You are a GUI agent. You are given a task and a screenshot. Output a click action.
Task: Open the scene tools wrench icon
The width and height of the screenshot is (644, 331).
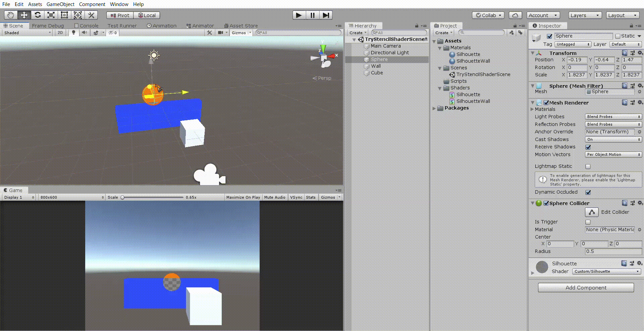[x=210, y=32]
